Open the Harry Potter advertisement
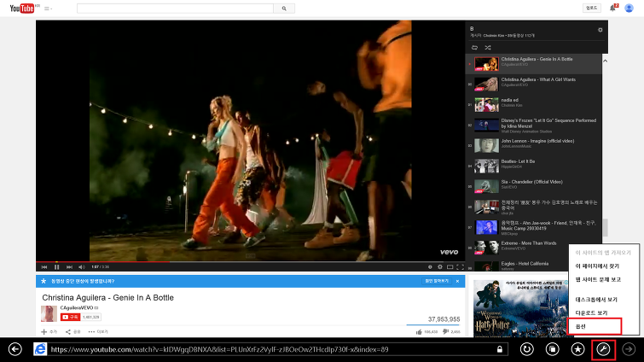The height and width of the screenshot is (362, 644). 520,308
